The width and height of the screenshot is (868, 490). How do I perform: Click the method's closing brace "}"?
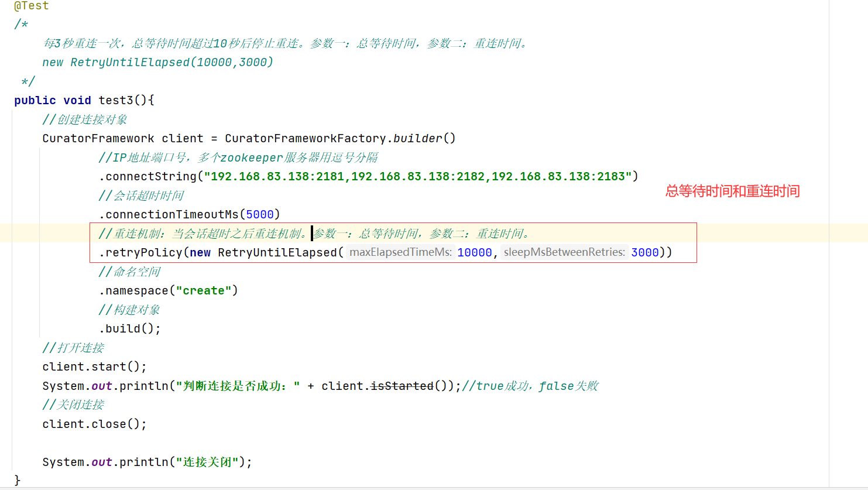[x=18, y=480]
